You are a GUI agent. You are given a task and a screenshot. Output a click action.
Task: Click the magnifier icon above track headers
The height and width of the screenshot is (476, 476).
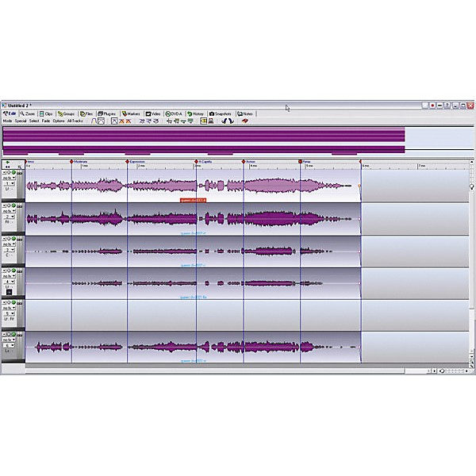pyautogui.click(x=19, y=167)
